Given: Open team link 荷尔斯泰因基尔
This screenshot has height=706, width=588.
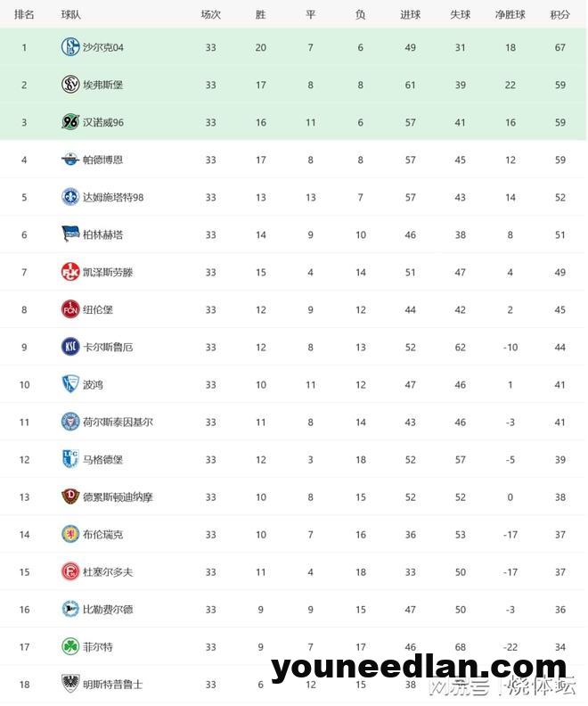Looking at the screenshot, I should (x=118, y=422).
